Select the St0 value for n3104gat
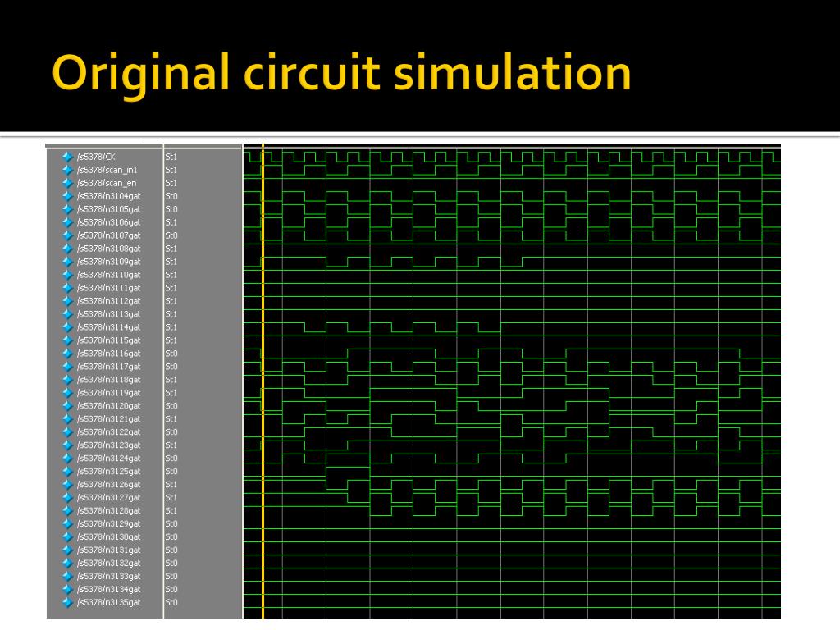Screen dimensions: 840x630 click(171, 196)
